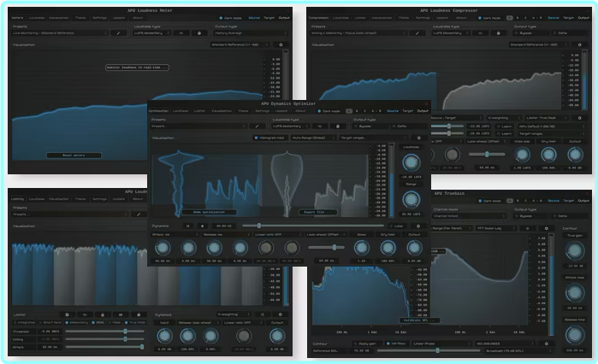Open LUFS Momentary dropdown in Dynamics Optimizer
The height and width of the screenshot is (364, 598).
click(x=290, y=126)
